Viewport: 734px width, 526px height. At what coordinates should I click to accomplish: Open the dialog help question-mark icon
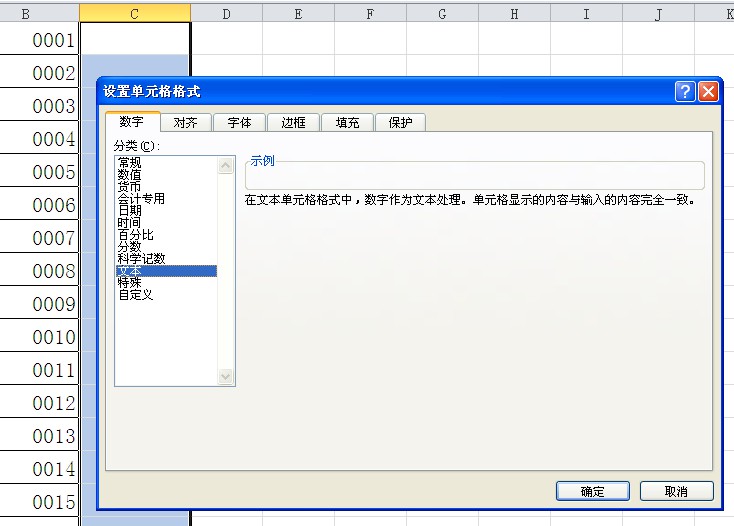(x=685, y=91)
